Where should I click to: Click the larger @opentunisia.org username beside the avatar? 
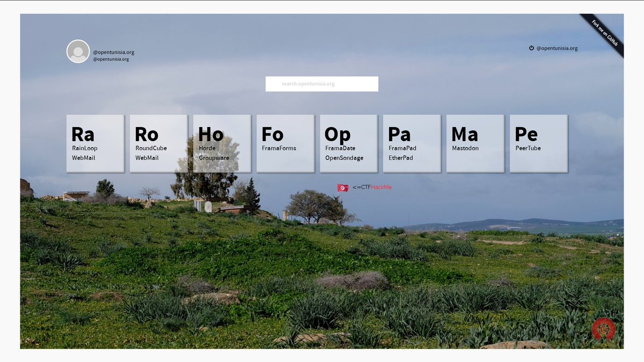(113, 52)
